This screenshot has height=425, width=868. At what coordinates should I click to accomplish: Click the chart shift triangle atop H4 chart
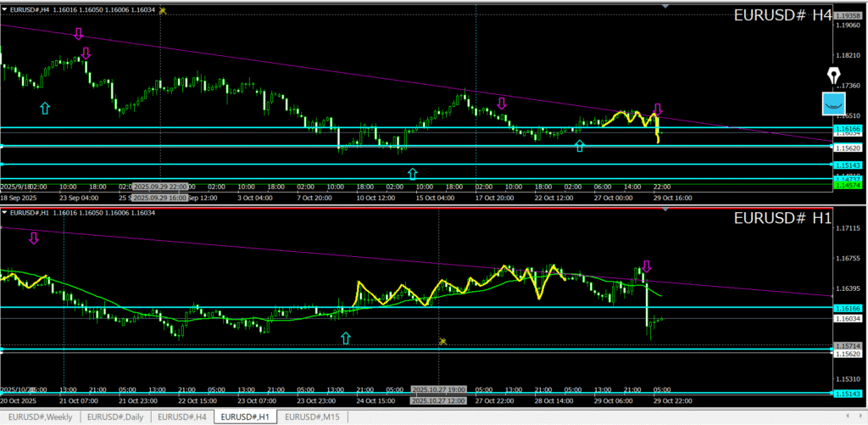tap(665, 7)
